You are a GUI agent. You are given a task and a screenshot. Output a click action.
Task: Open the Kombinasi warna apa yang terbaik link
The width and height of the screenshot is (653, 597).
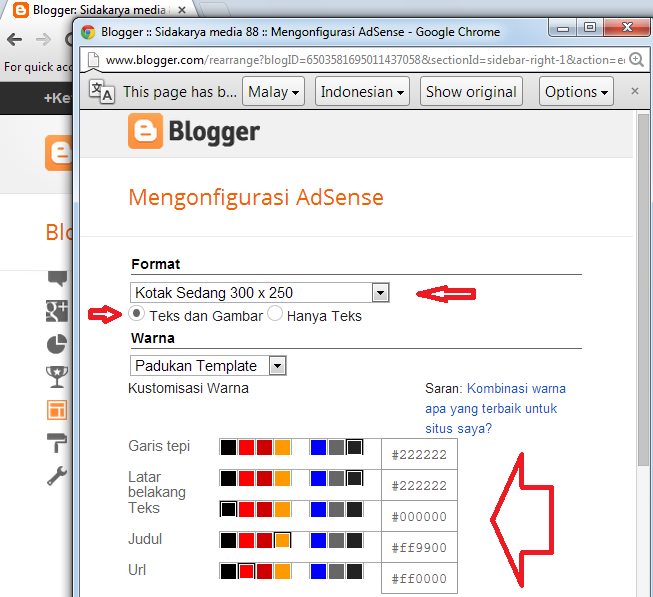coord(495,408)
